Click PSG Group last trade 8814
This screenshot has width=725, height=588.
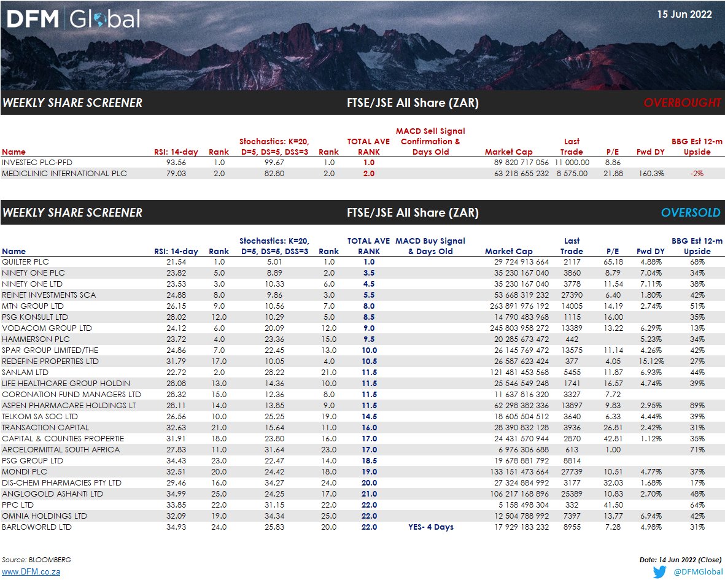point(572,461)
